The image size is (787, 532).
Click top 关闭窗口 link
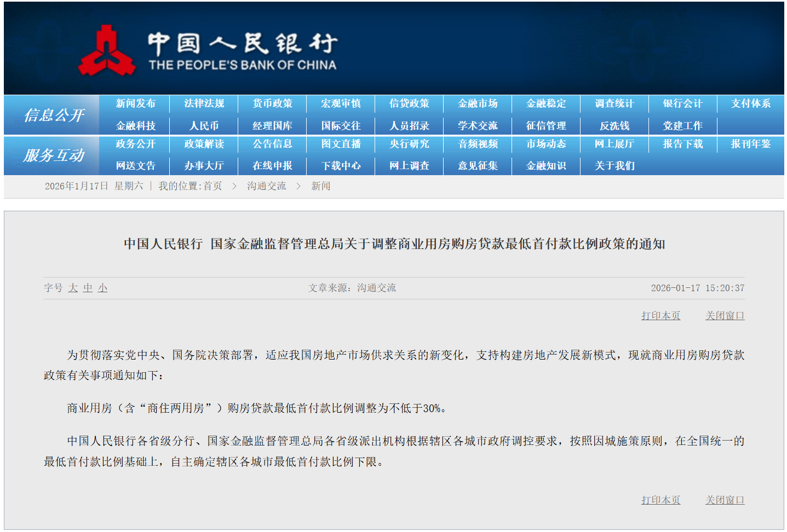[x=725, y=316]
